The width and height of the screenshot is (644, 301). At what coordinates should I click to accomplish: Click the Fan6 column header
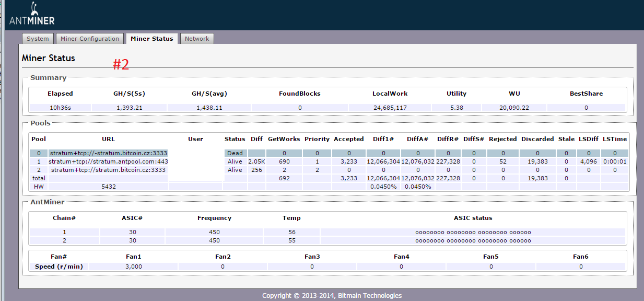(581, 257)
